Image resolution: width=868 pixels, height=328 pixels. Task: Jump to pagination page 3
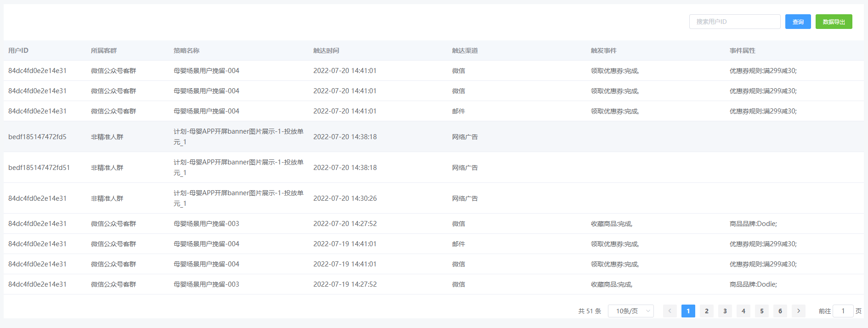pos(725,311)
